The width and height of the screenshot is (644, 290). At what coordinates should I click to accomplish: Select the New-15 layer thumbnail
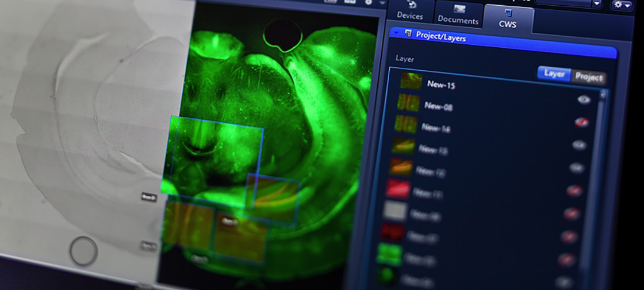(411, 81)
